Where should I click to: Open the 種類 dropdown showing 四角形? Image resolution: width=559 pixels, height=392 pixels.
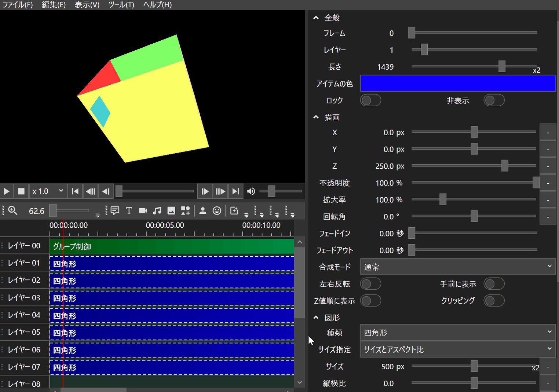point(458,333)
